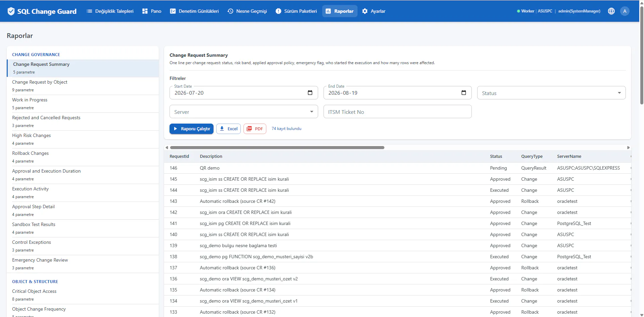
Task: Open Start Date calendar picker icon
Action: click(310, 93)
